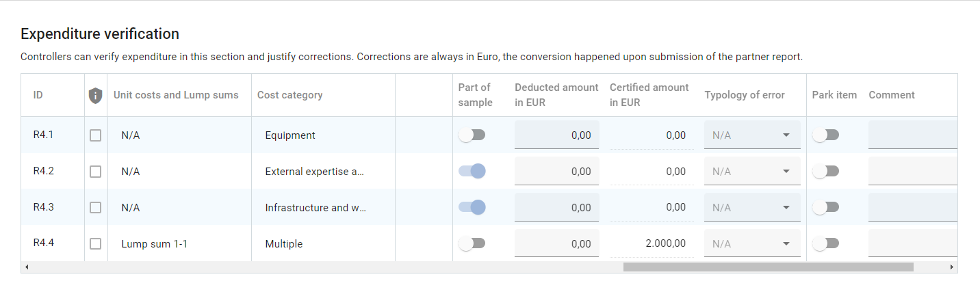Viewport: 980px width, 294px height.
Task: Check the box in row R4.4
Action: click(x=96, y=244)
